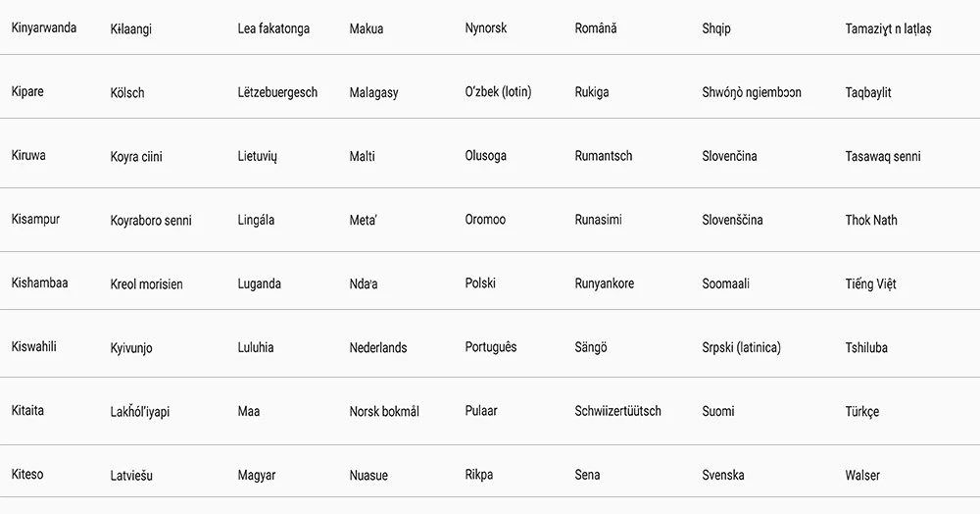Click Tamaziɣt n laṭlaṣ entry
The width and height of the screenshot is (980, 514).
(x=888, y=29)
